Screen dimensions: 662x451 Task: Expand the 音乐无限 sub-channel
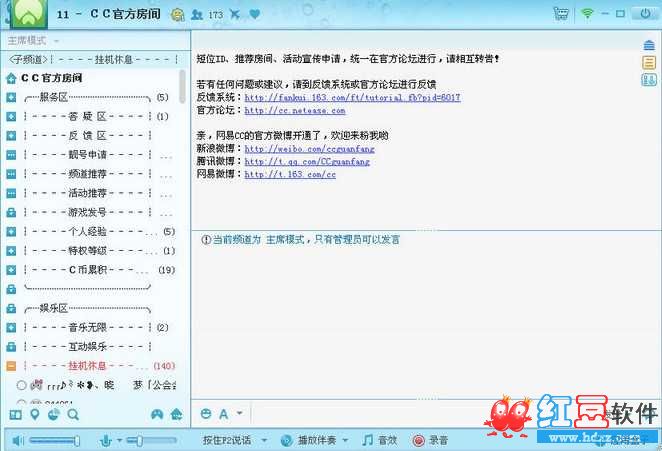click(11, 328)
